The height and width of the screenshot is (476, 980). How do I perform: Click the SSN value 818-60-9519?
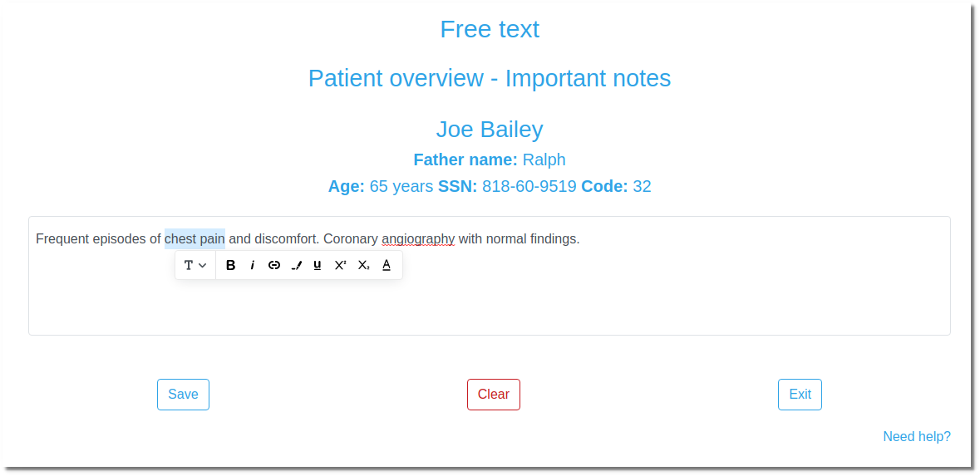pyautogui.click(x=529, y=186)
